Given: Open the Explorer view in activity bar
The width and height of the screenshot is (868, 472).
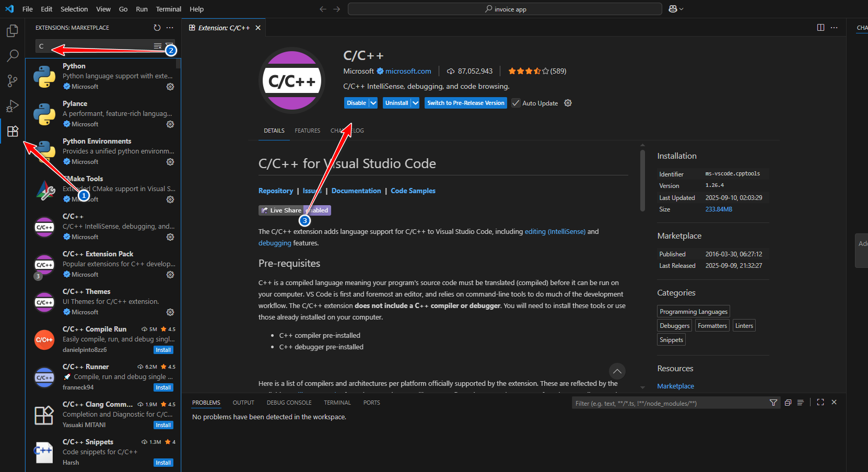Looking at the screenshot, I should (12, 31).
